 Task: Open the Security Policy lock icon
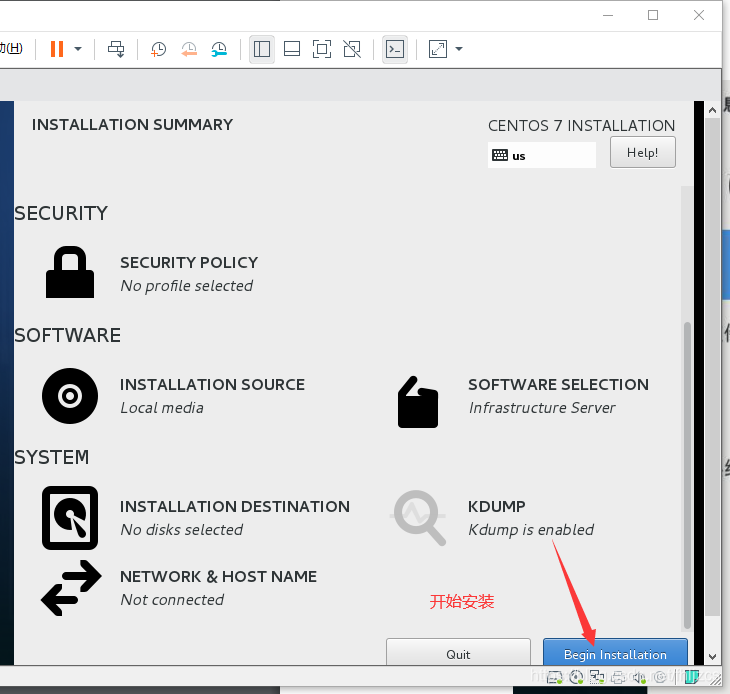70,272
